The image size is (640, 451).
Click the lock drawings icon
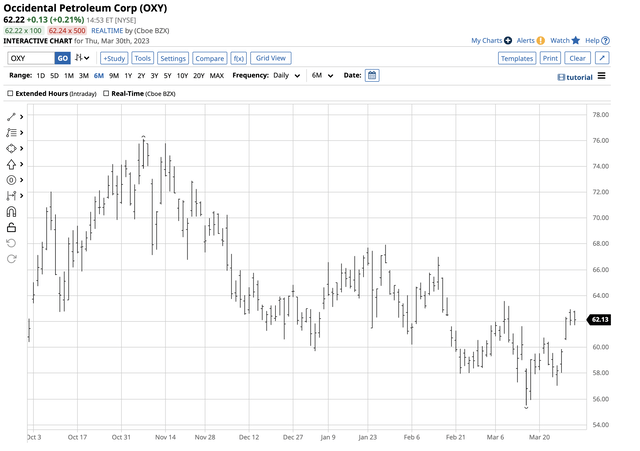pos(11,227)
